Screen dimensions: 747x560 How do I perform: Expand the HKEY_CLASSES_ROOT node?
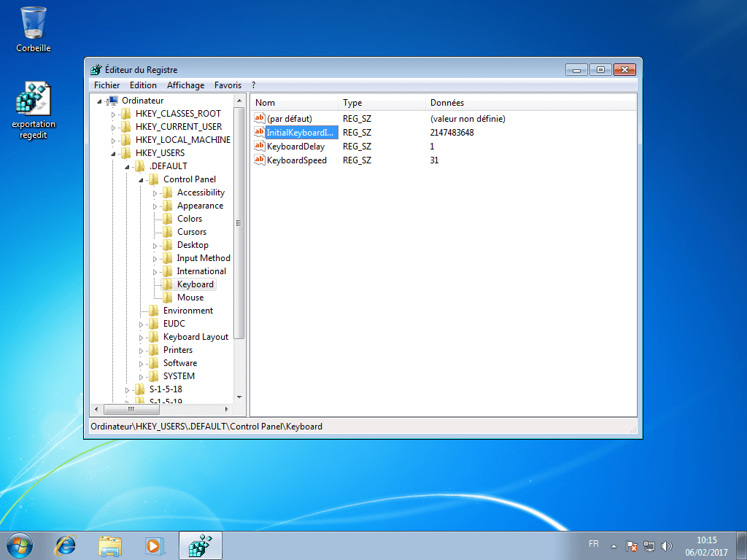coord(115,113)
